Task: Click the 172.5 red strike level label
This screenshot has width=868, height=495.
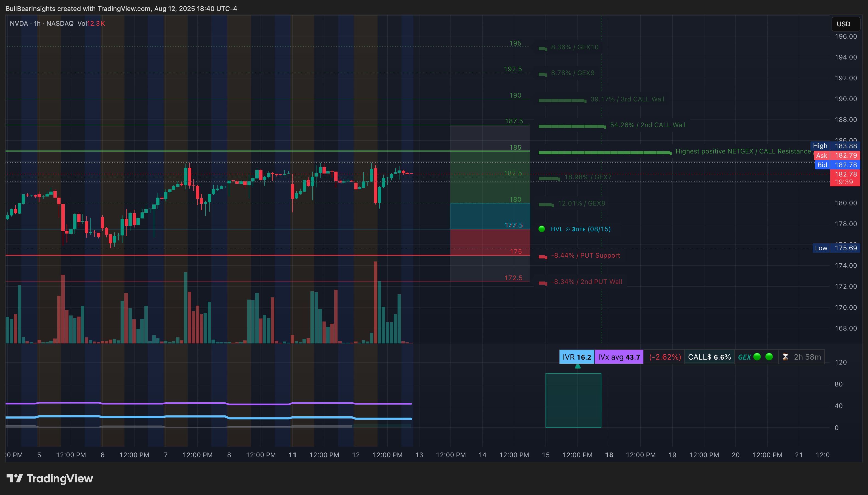Action: click(513, 278)
